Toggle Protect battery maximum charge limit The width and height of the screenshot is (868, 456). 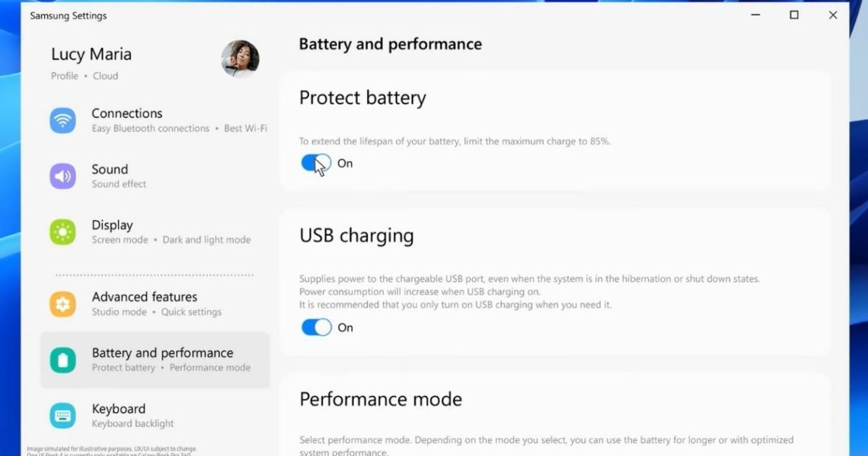pyautogui.click(x=316, y=163)
